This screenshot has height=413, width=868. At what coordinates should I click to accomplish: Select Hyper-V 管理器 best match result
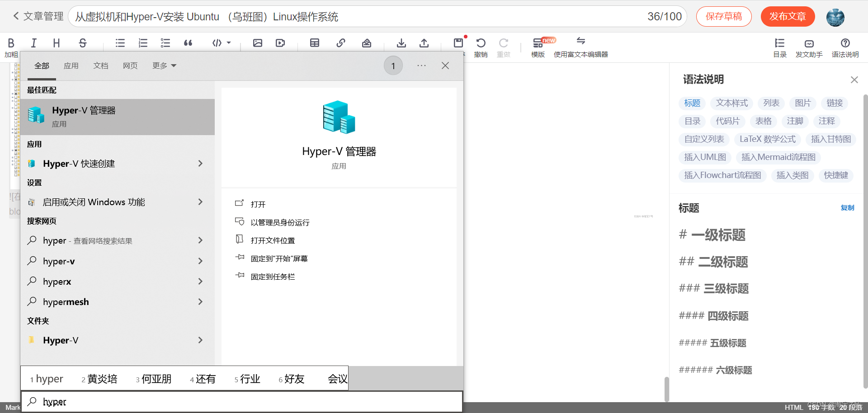click(x=118, y=117)
